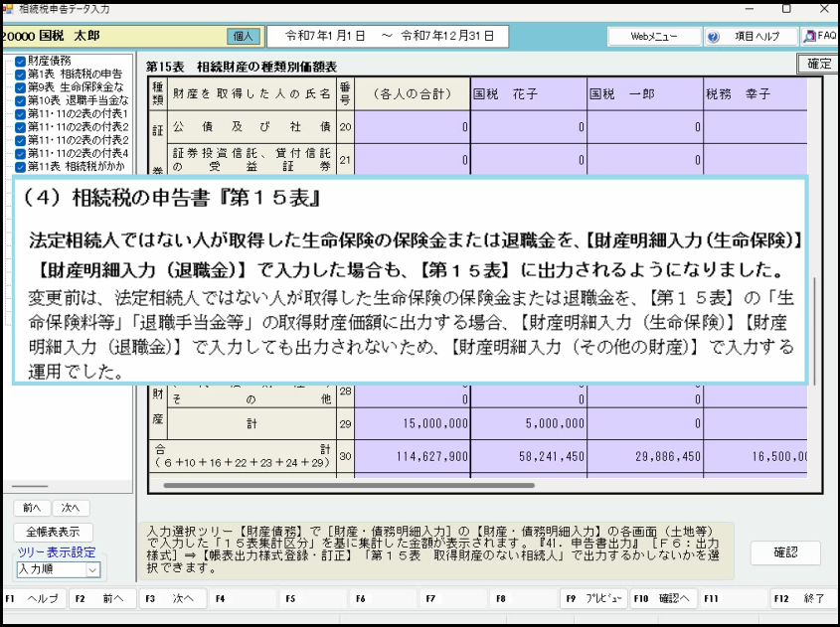Toggle checkbox for 第11表 相続税がかか

pyautogui.click(x=20, y=167)
